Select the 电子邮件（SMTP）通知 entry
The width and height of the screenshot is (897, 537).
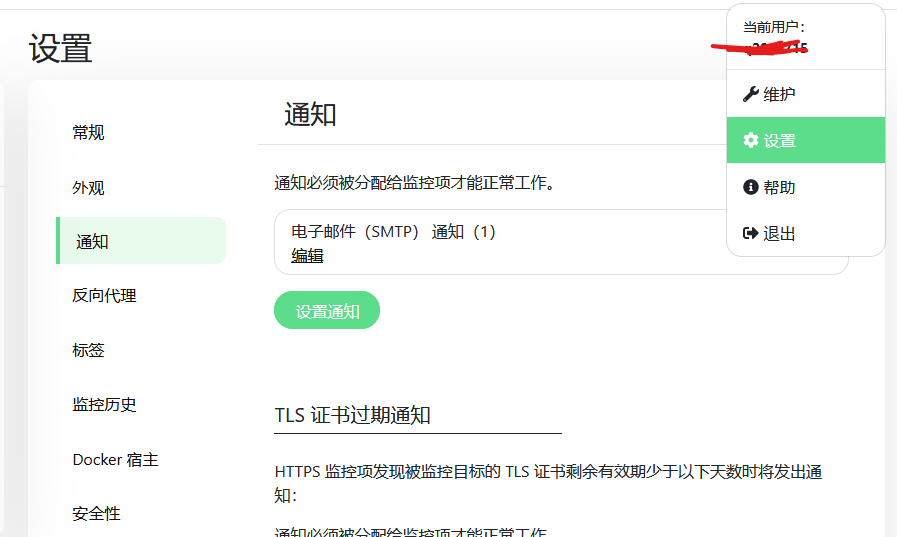[394, 232]
